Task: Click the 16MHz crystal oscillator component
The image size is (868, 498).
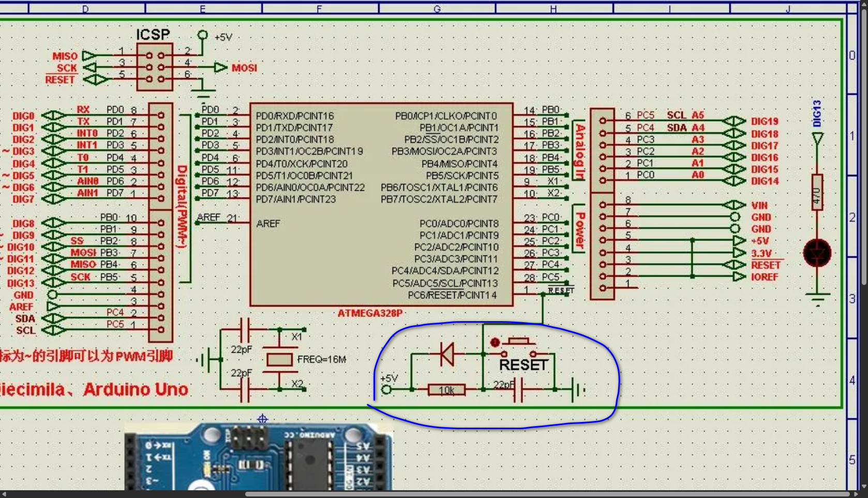Action: pos(279,359)
